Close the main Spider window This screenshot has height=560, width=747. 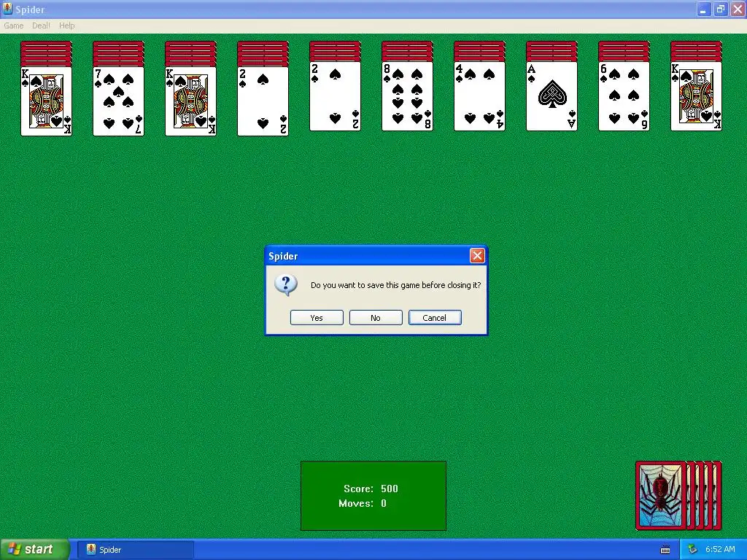(738, 9)
